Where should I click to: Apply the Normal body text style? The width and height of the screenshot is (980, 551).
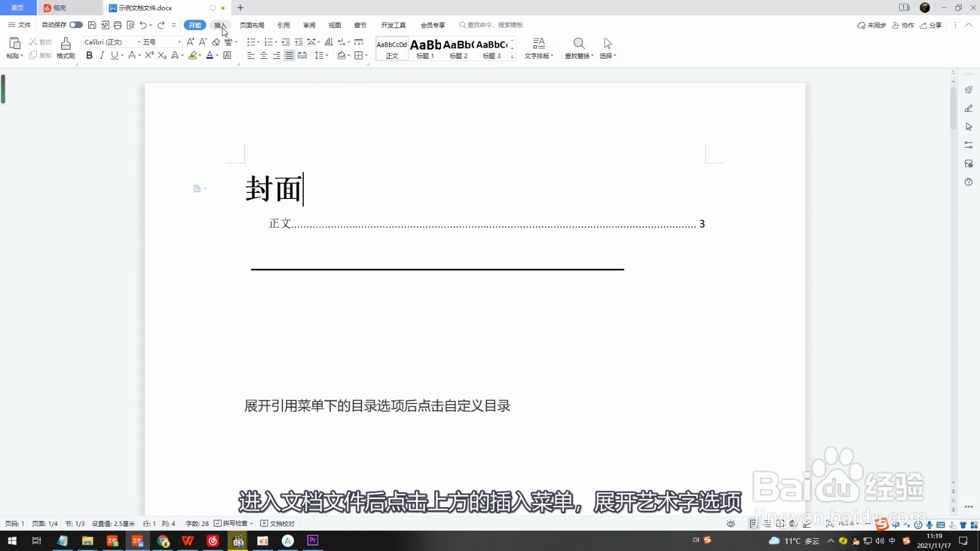(392, 48)
